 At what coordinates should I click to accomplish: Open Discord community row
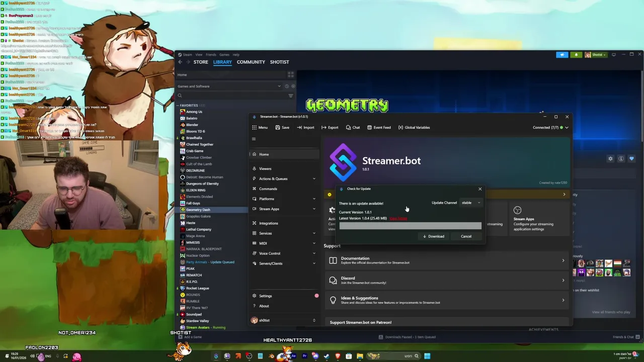click(446, 280)
